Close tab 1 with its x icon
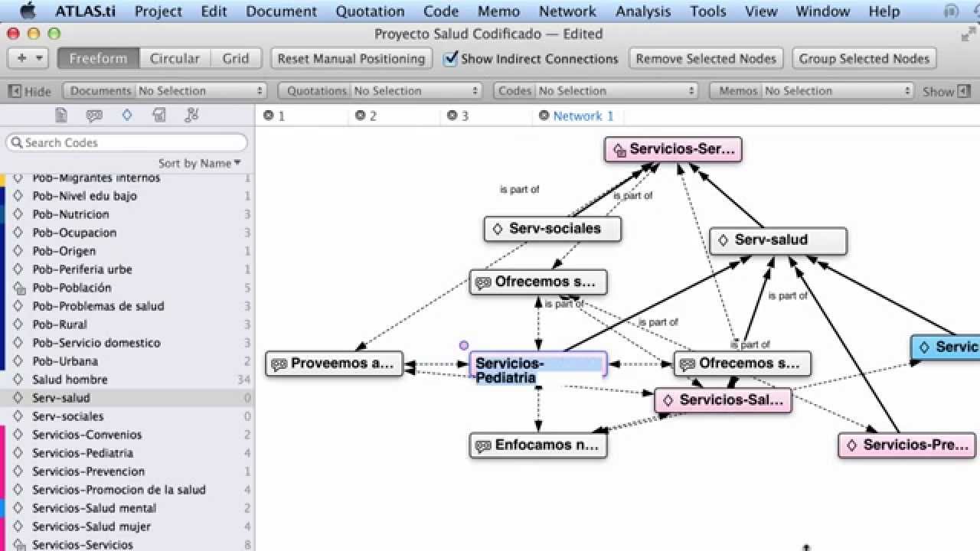 (268, 116)
